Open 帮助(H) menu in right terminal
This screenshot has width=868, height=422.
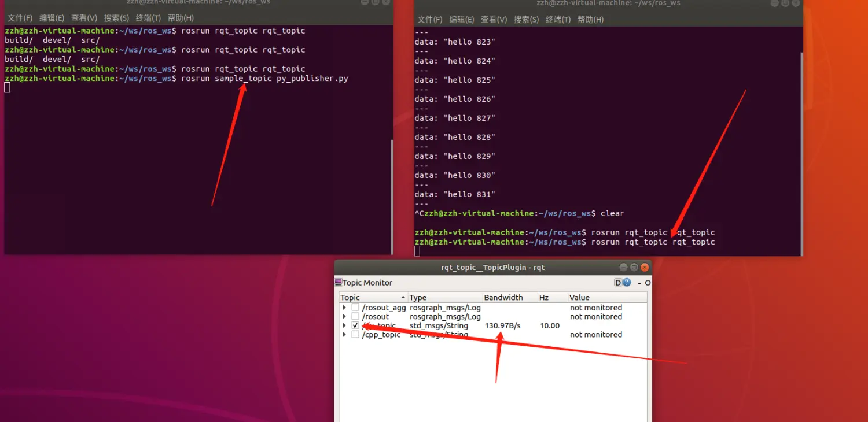(590, 19)
